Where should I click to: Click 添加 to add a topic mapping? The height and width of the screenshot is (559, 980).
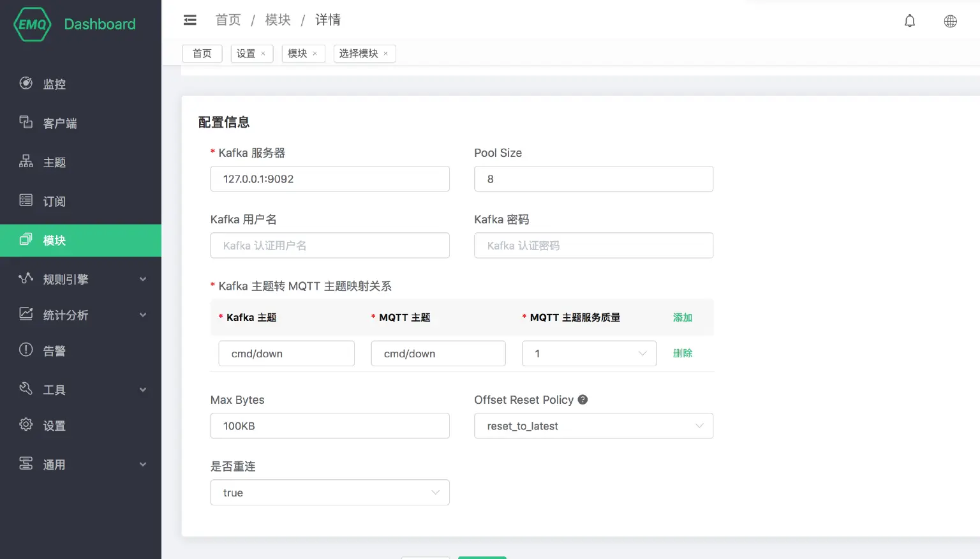point(682,317)
